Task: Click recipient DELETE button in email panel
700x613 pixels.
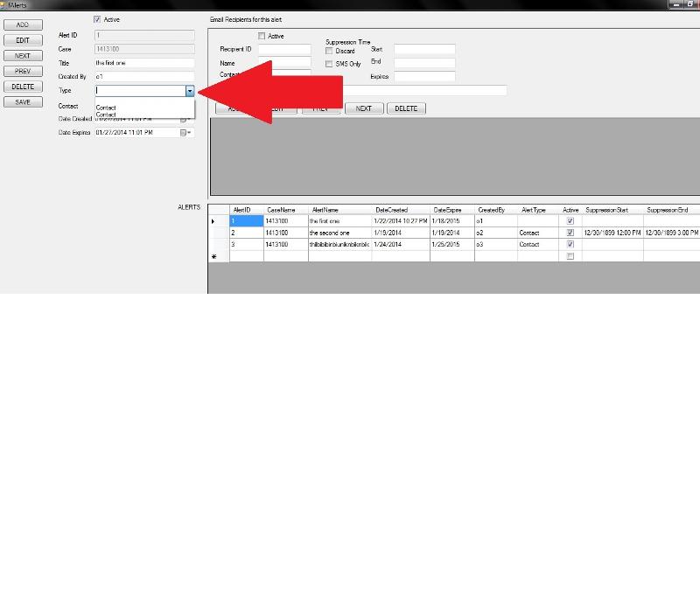Action: [406, 108]
